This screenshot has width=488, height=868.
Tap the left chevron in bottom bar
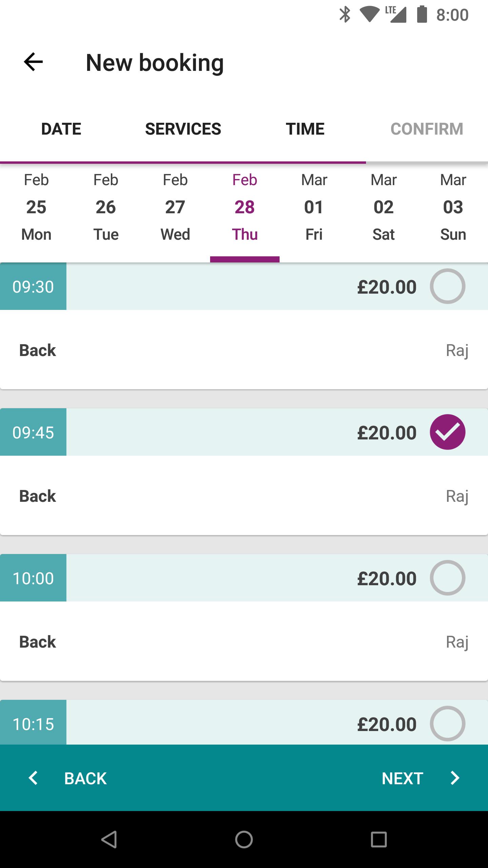click(x=33, y=778)
